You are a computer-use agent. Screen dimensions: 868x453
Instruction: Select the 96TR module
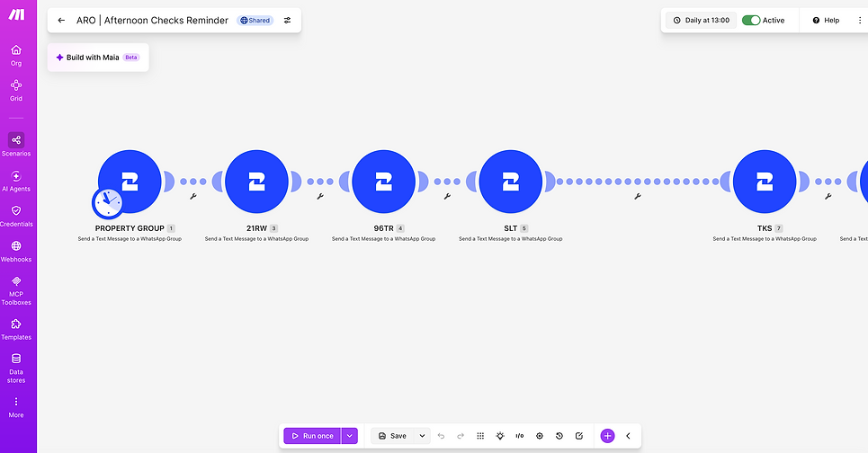click(x=383, y=182)
